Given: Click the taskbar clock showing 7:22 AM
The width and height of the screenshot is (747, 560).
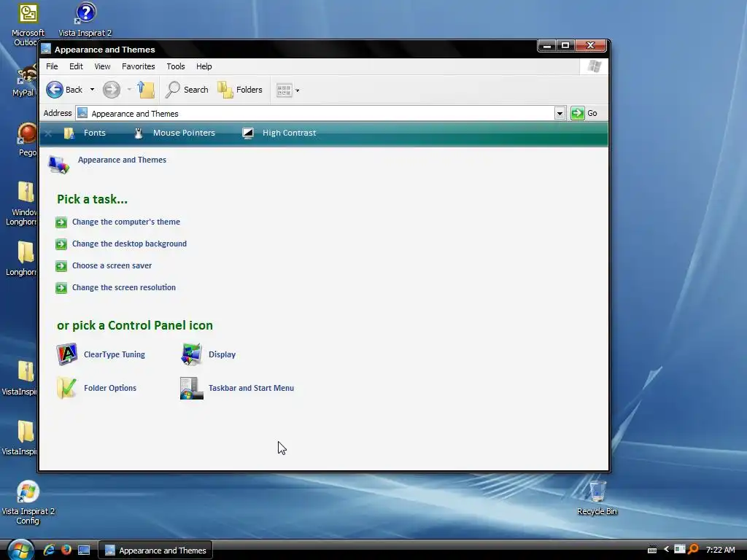Looking at the screenshot, I should point(720,550).
